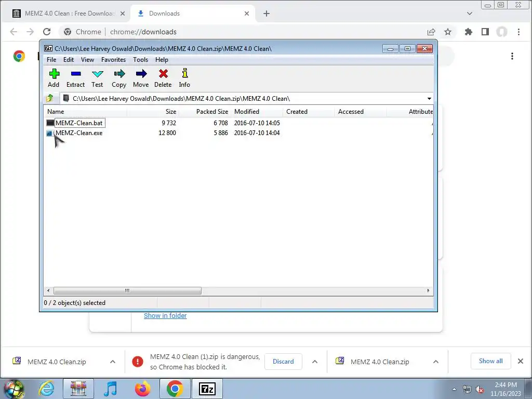The height and width of the screenshot is (399, 532).
Task: Close the Downloads browser tab
Action: point(247,14)
